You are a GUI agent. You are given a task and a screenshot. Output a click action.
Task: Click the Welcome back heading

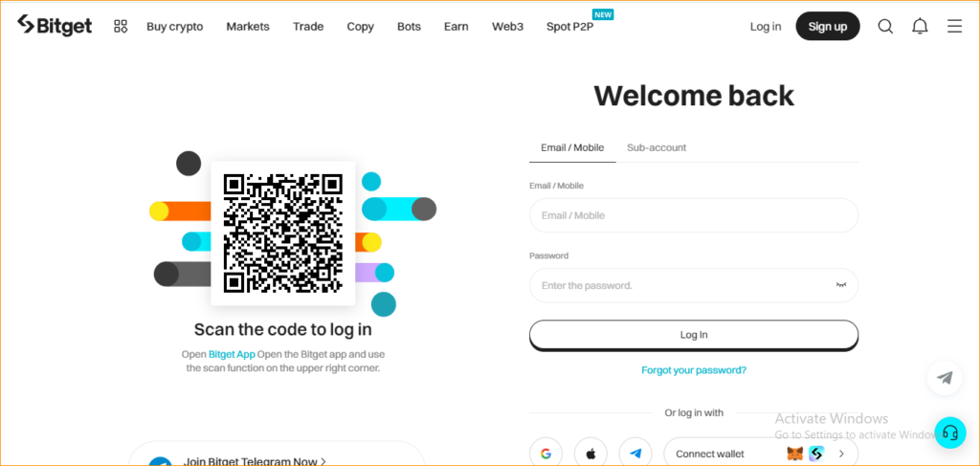click(x=694, y=96)
